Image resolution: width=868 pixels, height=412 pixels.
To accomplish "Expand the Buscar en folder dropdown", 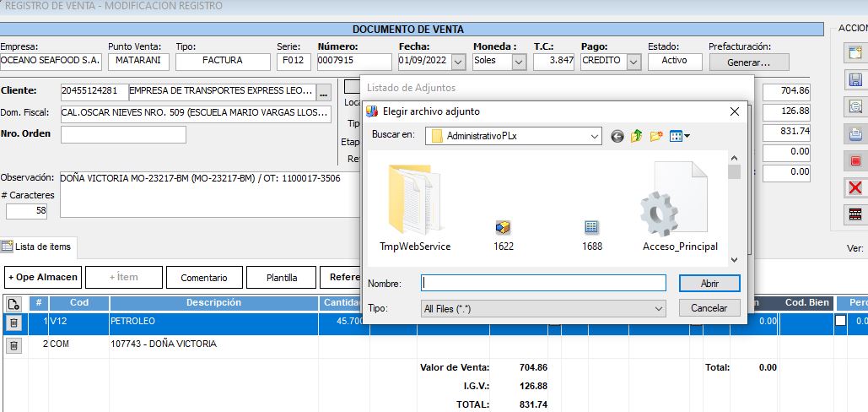I will [595, 136].
